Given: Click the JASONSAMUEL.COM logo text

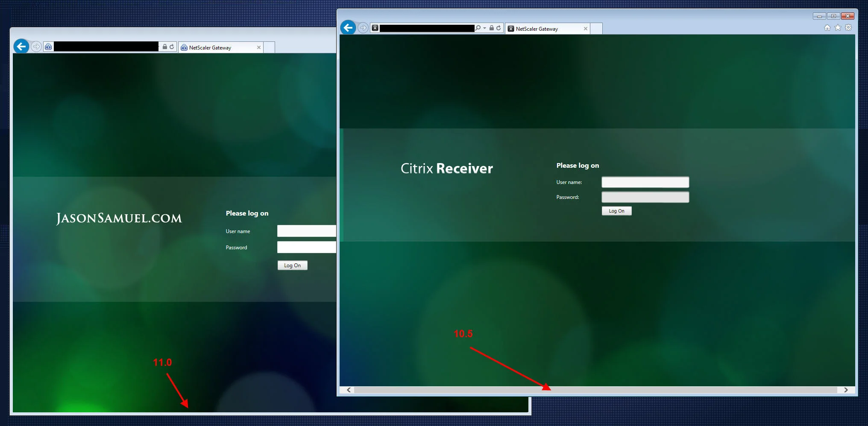Looking at the screenshot, I should click(x=119, y=219).
